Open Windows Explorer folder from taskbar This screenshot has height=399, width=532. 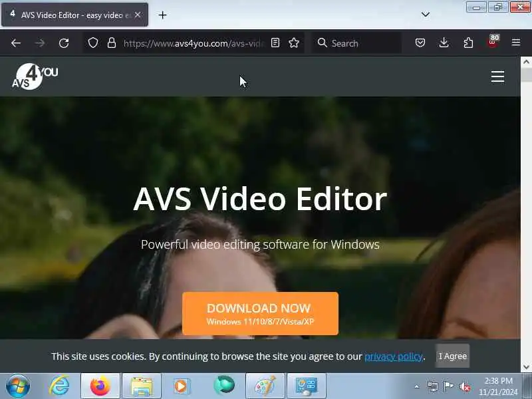[x=142, y=386]
